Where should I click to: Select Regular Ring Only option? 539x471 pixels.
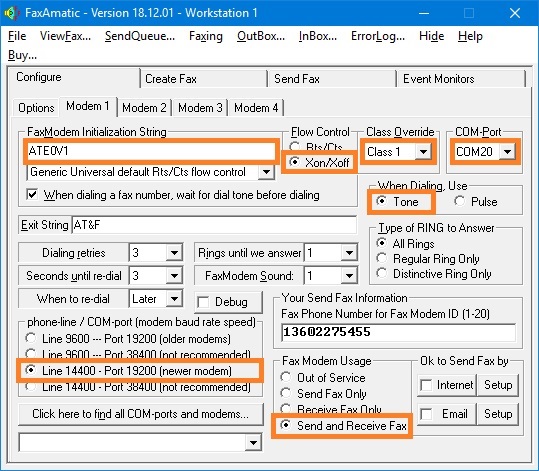[381, 258]
